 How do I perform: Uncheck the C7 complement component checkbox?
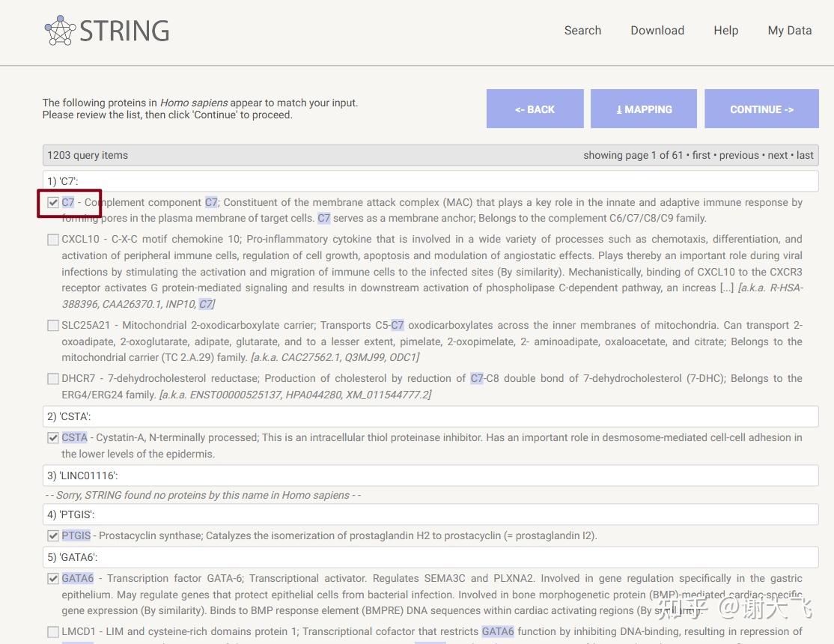tap(53, 203)
